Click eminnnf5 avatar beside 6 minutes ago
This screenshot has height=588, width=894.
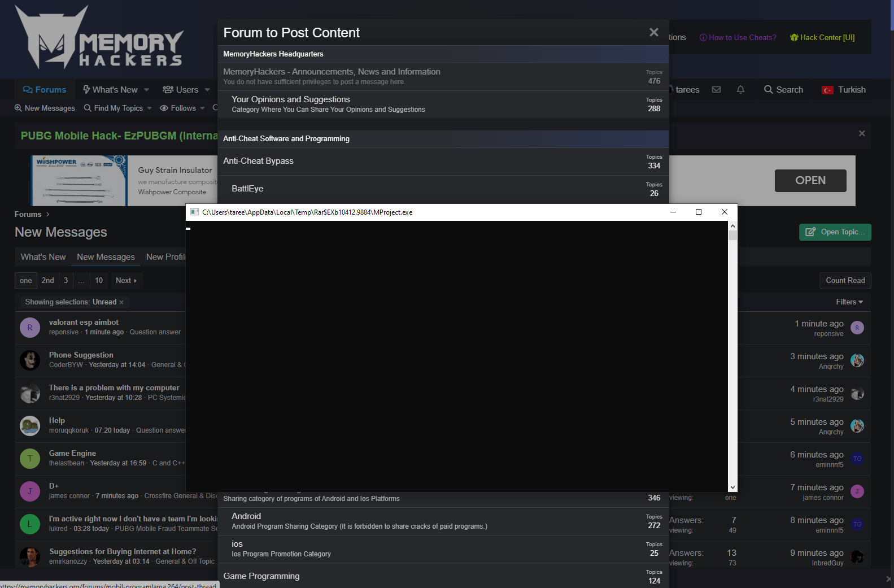(x=857, y=459)
